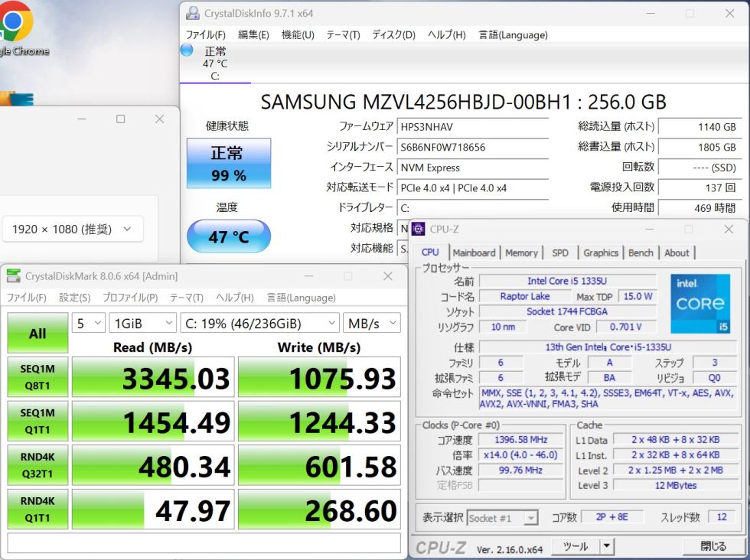Click the empty comment box in CrystalDiskMark

click(204, 542)
